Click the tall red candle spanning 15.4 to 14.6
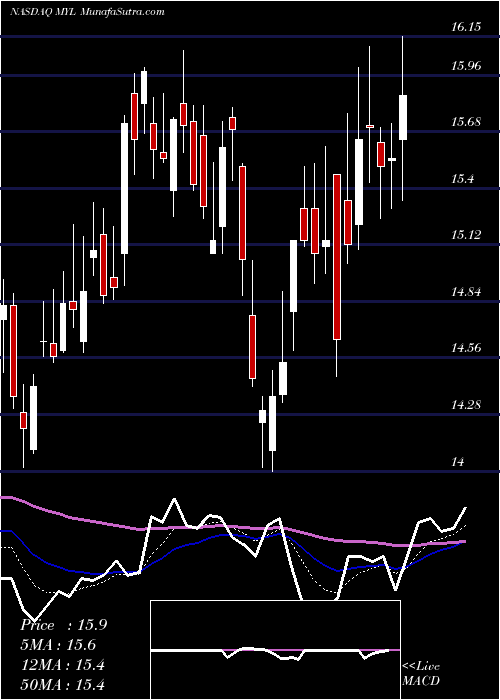This screenshot has height=700, width=500. (337, 257)
